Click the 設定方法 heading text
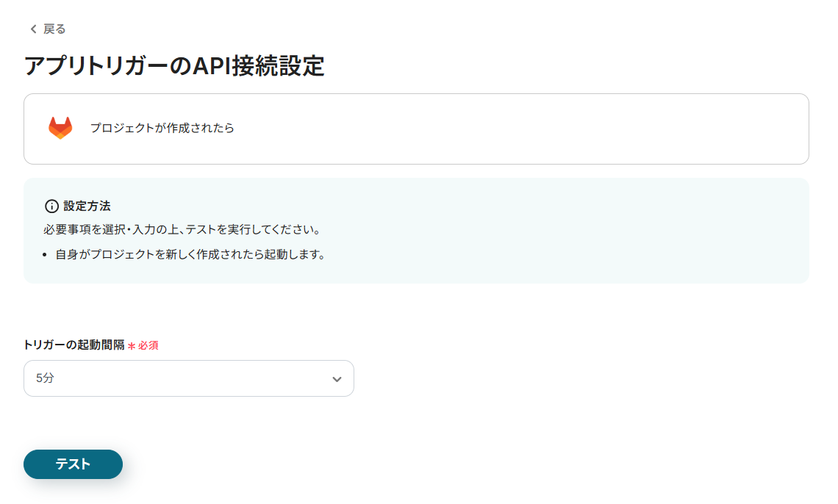This screenshot has height=504, width=838. (x=87, y=206)
